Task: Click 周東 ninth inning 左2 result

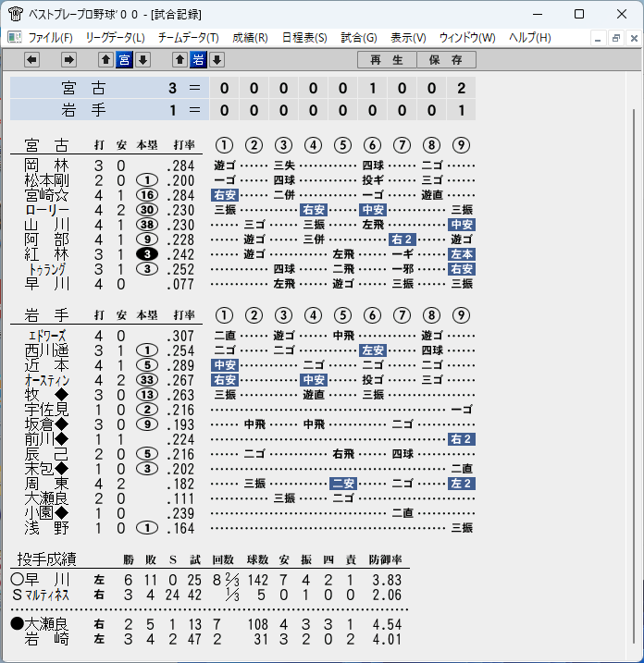Action: pos(462,484)
